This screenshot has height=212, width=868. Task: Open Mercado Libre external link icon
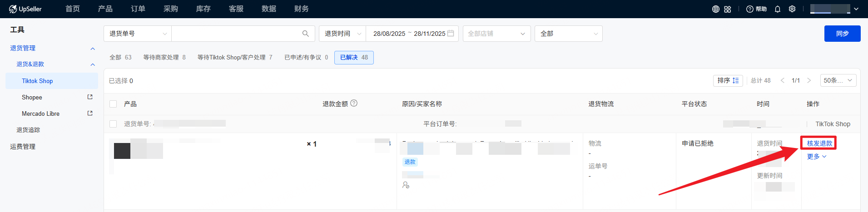pyautogui.click(x=89, y=113)
